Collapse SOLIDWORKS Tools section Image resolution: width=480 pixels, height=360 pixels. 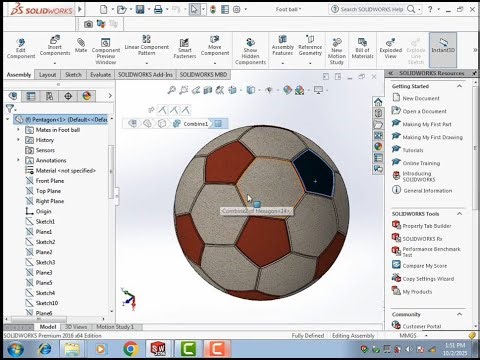[x=460, y=214]
